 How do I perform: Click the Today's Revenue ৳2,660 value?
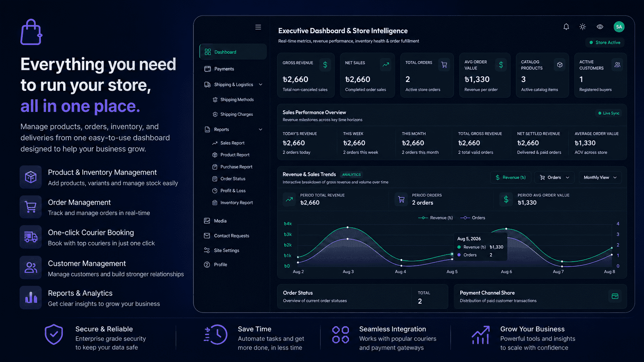[x=294, y=143]
